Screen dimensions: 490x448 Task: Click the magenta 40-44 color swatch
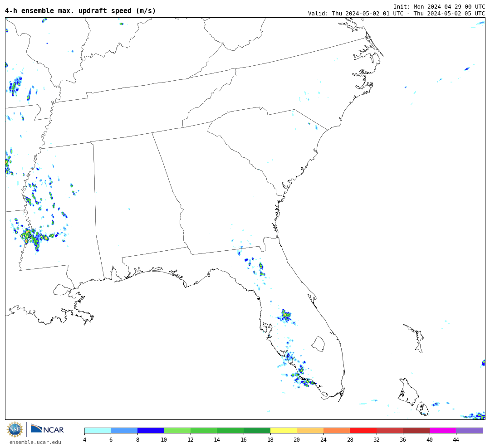tap(443, 430)
